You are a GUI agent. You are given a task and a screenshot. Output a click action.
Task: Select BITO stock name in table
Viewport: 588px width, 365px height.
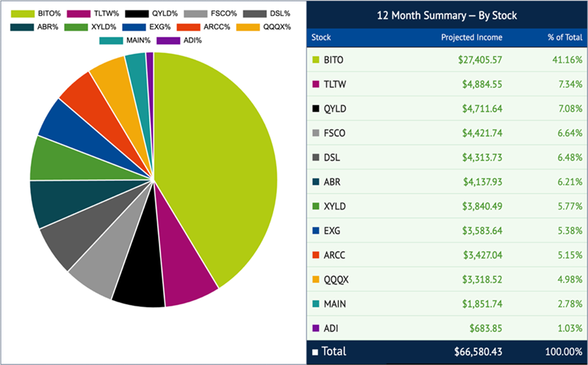(334, 59)
